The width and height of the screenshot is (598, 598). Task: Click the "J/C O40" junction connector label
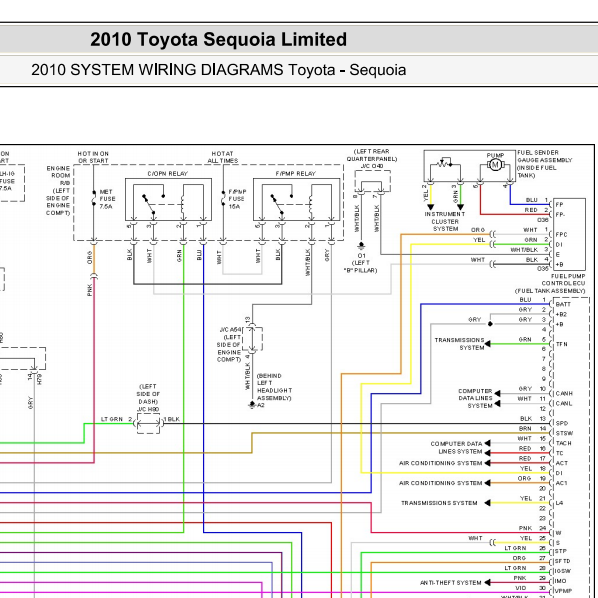372,166
